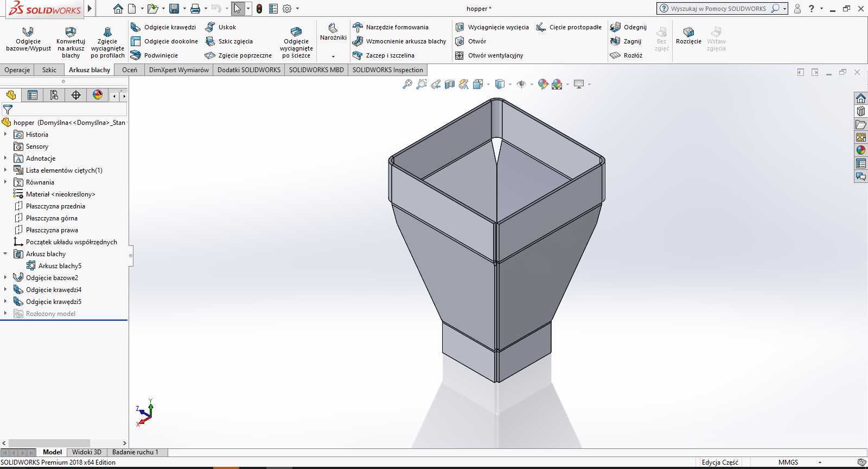Expand the Odgięcie krawędzi4 feature

click(x=5, y=289)
